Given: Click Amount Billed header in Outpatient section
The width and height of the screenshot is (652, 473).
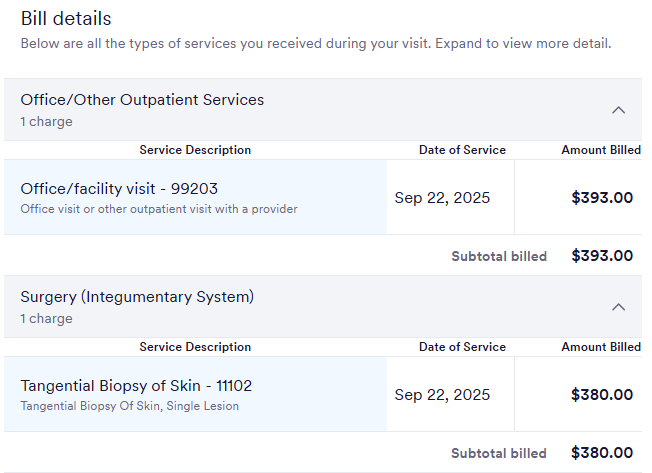Looking at the screenshot, I should (601, 150).
